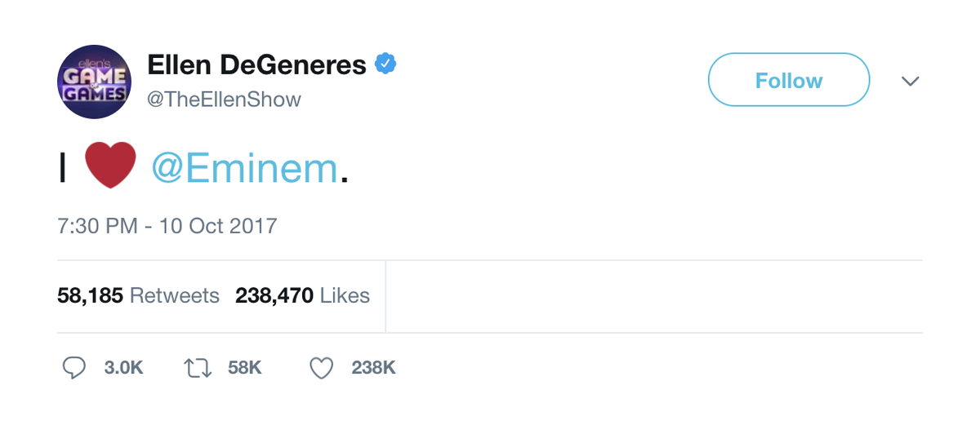Click the 238K like count

click(x=373, y=368)
